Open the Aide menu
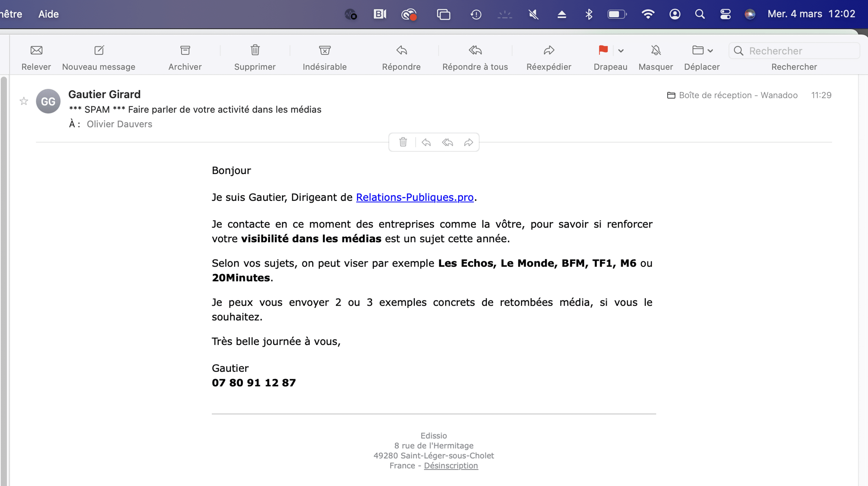 point(48,14)
